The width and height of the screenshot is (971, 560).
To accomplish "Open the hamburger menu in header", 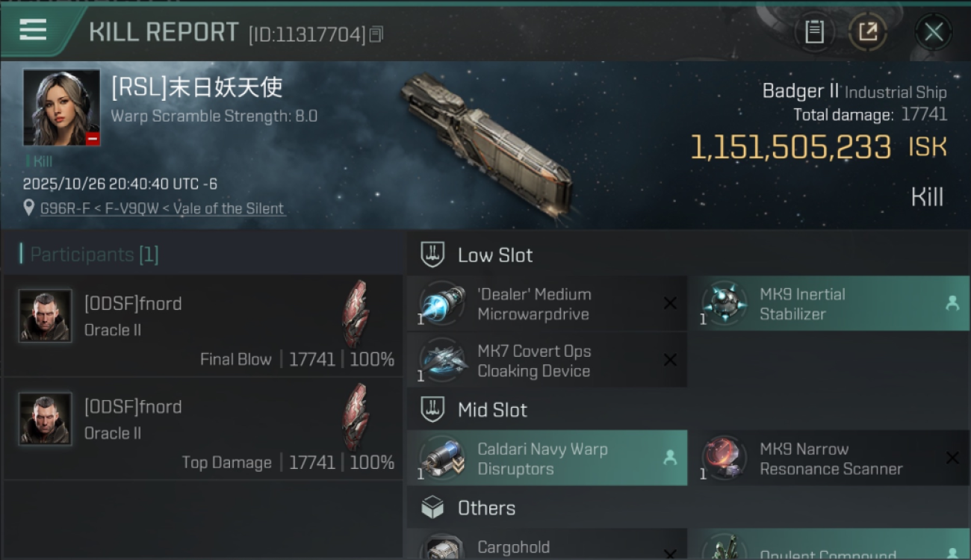I will pyautogui.click(x=33, y=30).
